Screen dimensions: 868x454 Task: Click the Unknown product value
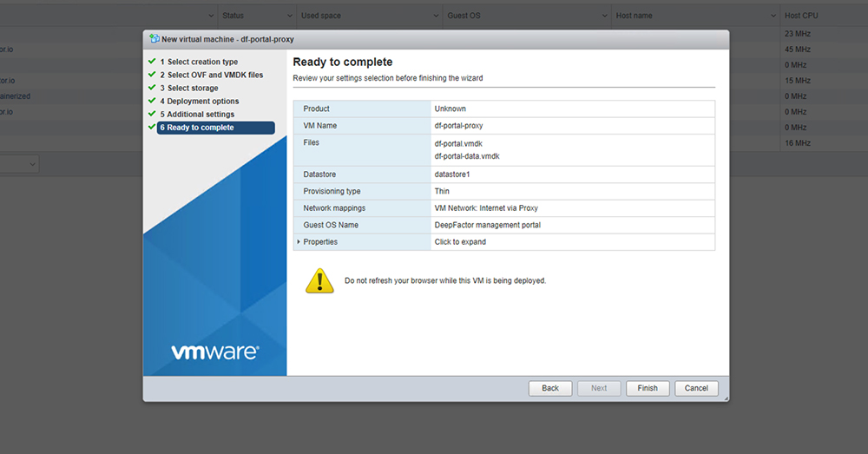[x=450, y=109]
